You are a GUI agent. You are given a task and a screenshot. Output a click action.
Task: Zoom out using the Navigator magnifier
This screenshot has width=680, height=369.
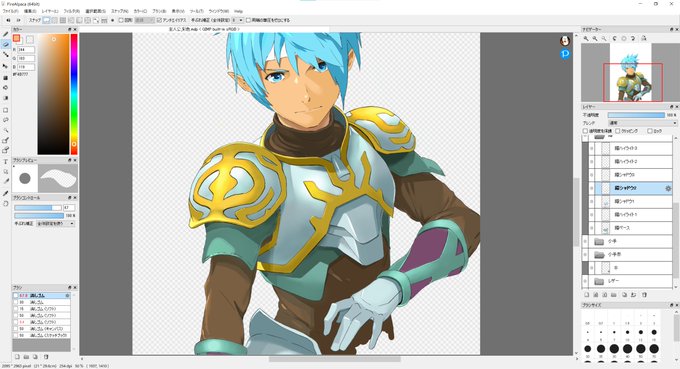point(595,39)
